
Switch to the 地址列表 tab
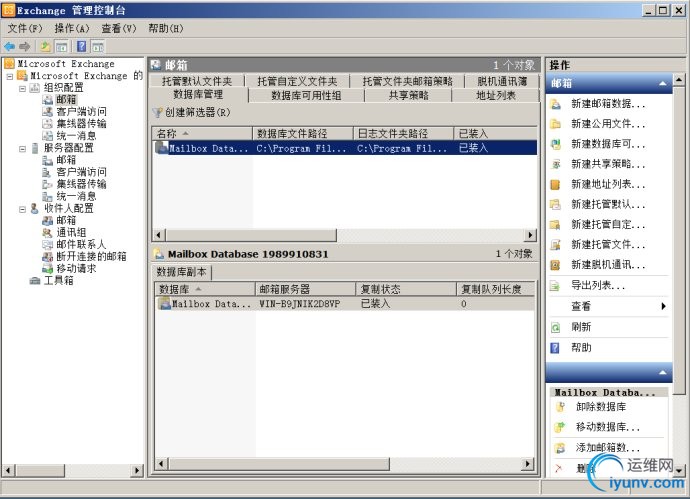(x=496, y=95)
